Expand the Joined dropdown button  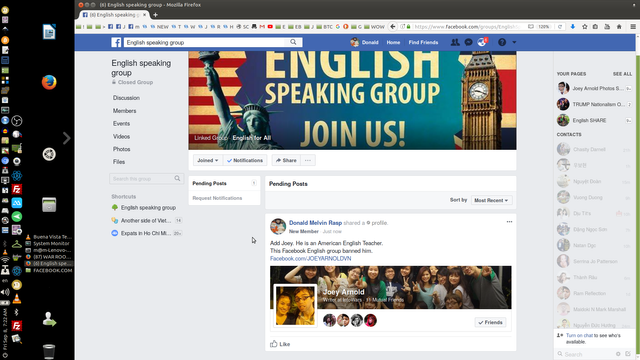click(208, 160)
